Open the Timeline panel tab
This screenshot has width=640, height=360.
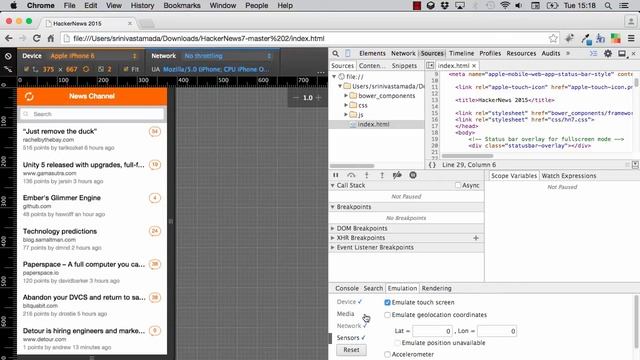(x=461, y=53)
